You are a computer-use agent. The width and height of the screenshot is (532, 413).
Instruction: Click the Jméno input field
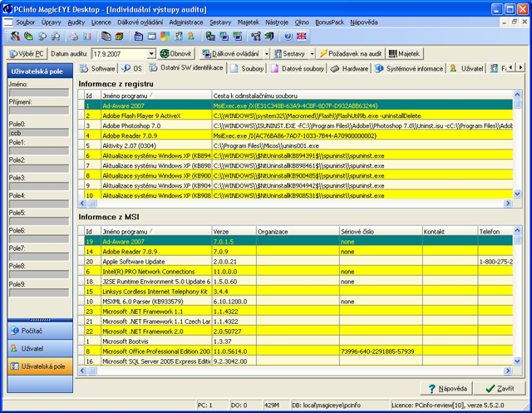point(39,92)
